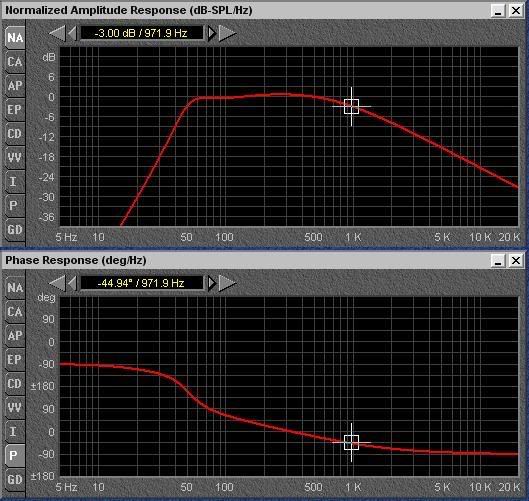The image size is (529, 501).
Task: Select the I tab in amplitude window
Action: pyautogui.click(x=15, y=182)
